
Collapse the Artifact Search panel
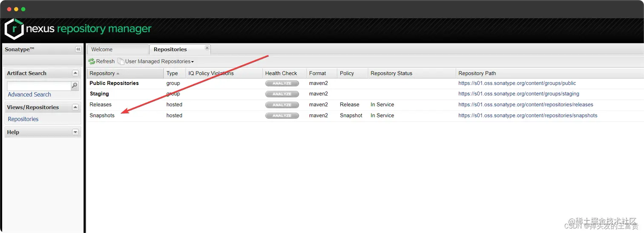75,73
